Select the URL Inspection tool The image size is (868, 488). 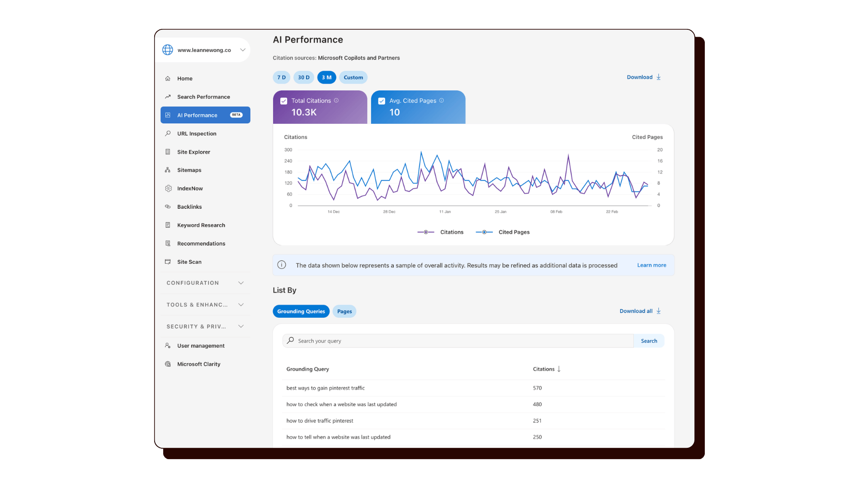[x=197, y=133]
